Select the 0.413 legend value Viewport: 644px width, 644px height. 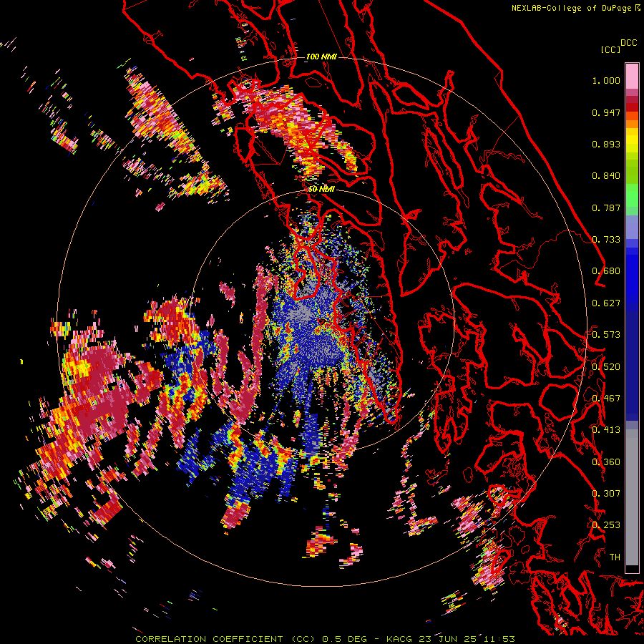(x=606, y=430)
